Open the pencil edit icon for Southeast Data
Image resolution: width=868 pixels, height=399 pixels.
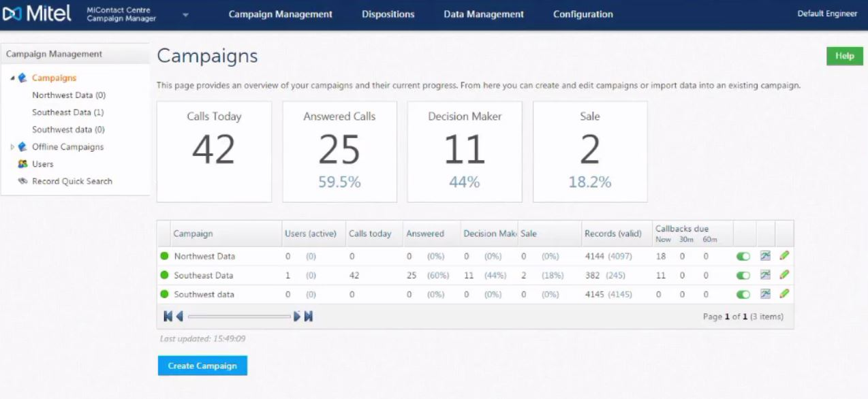[x=784, y=274]
